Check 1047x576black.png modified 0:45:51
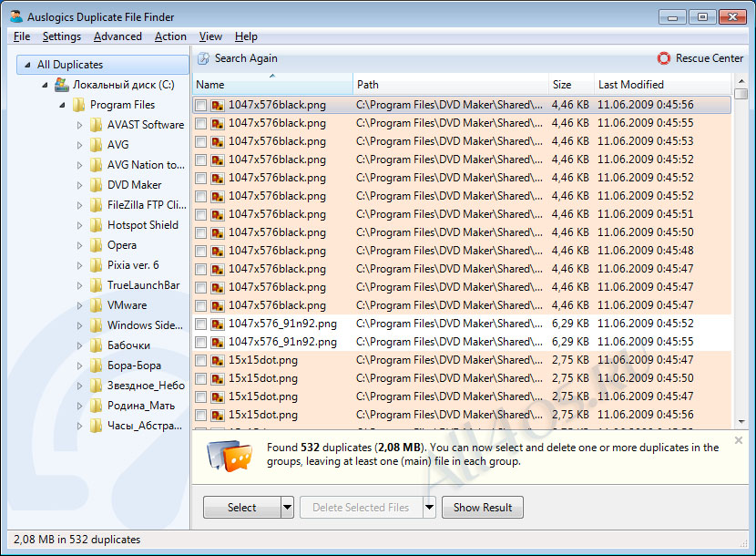Viewport: 756px width, 556px height. click(201, 214)
